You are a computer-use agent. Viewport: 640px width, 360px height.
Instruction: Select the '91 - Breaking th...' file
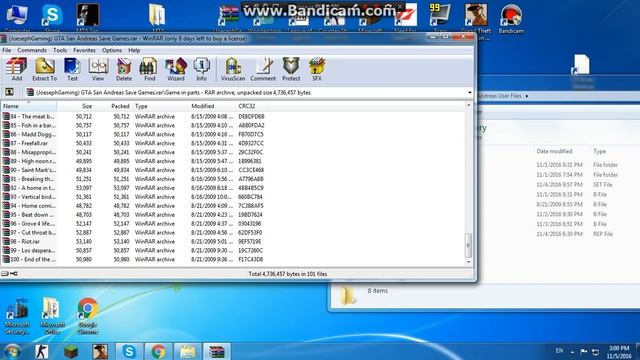tap(29, 179)
